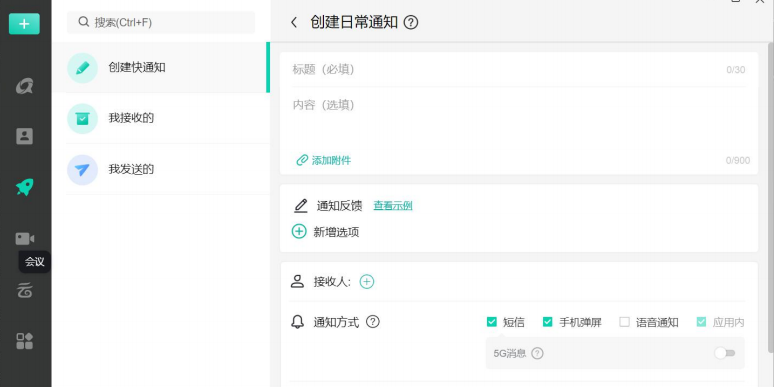
Task: Go back using the left chevron arrow
Action: [294, 22]
